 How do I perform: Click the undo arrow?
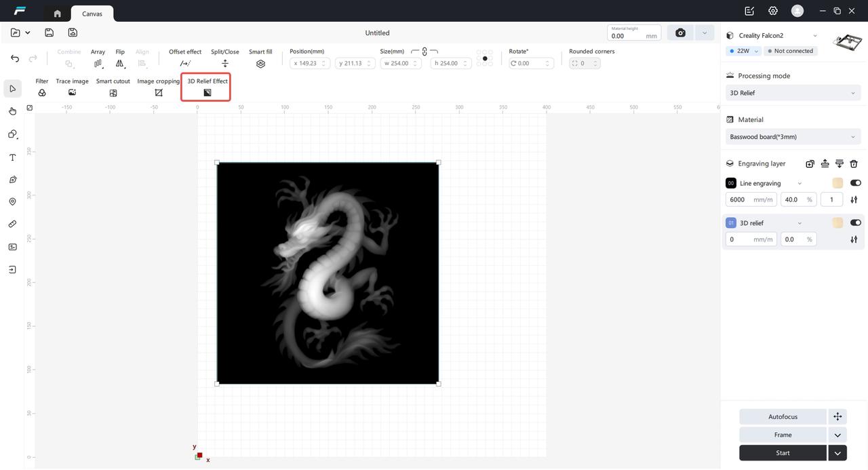click(15, 59)
